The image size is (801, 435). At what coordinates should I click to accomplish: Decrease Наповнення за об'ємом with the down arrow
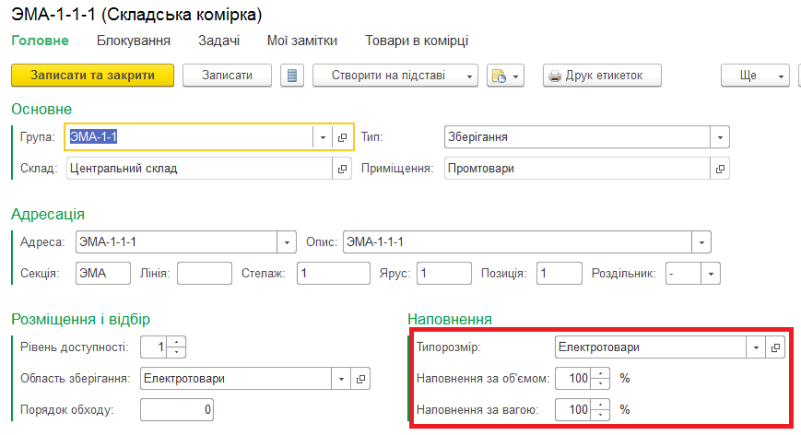pyautogui.click(x=601, y=384)
